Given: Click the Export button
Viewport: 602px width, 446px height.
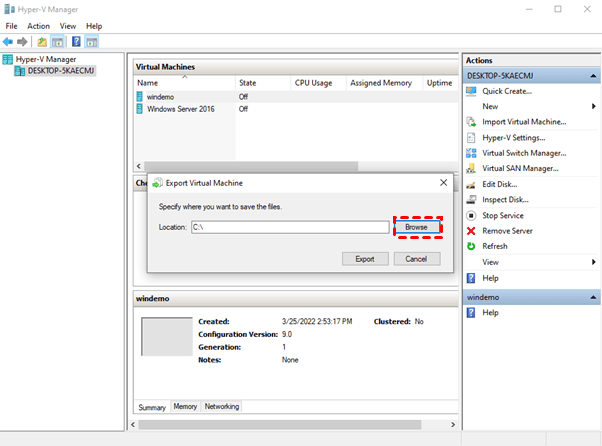Looking at the screenshot, I should point(365,259).
